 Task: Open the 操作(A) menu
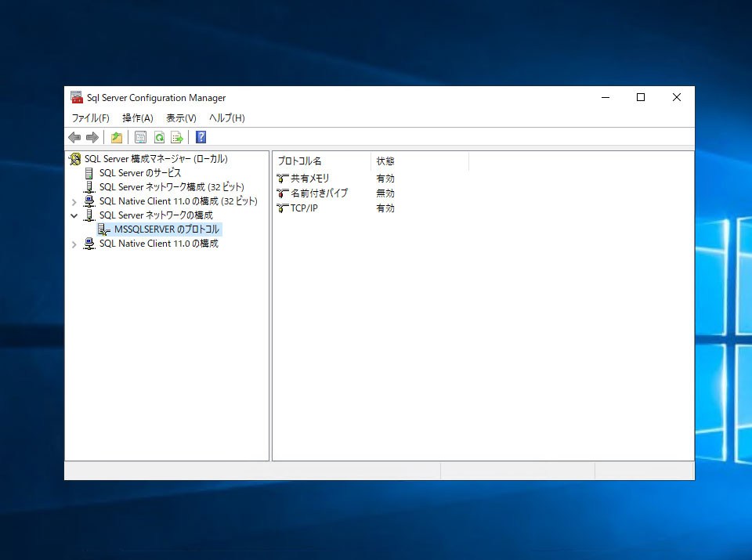(138, 118)
